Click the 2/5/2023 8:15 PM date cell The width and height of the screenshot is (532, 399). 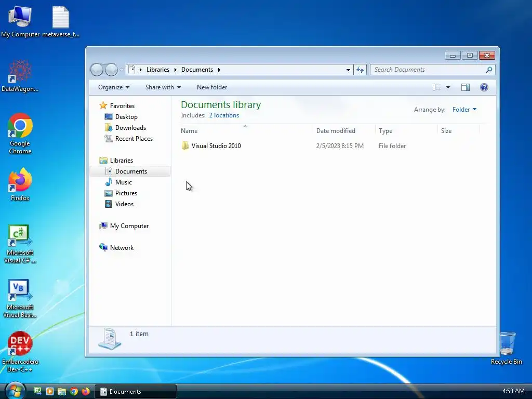(340, 146)
